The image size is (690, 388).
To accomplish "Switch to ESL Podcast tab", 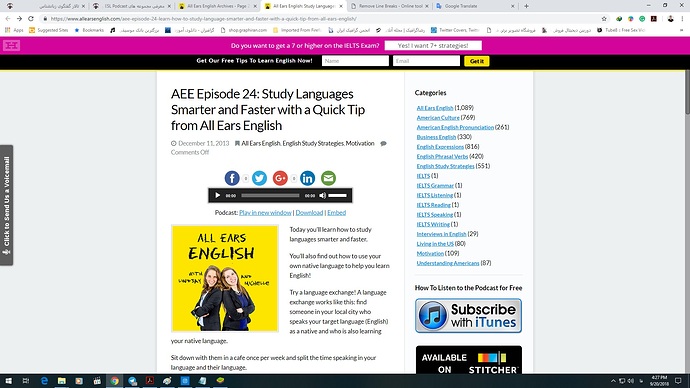I will click(x=132, y=6).
